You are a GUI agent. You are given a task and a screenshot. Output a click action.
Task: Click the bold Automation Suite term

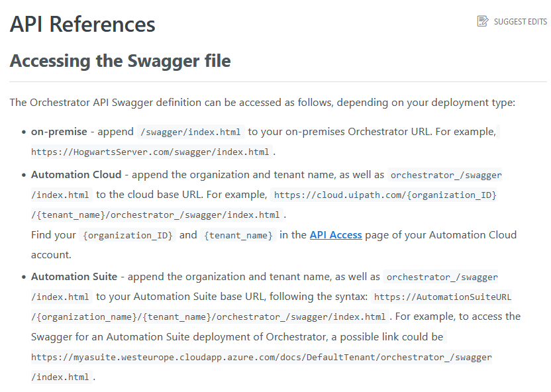74,277
